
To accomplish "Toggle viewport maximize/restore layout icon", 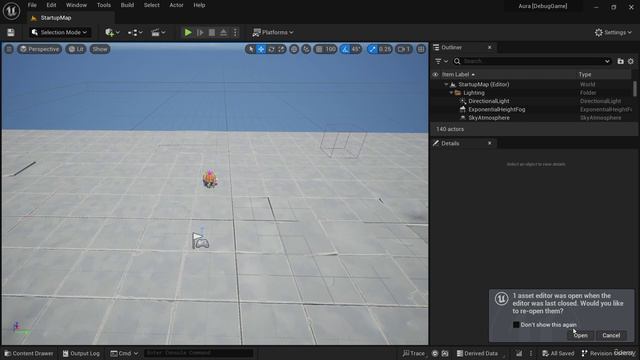I will (x=421, y=49).
